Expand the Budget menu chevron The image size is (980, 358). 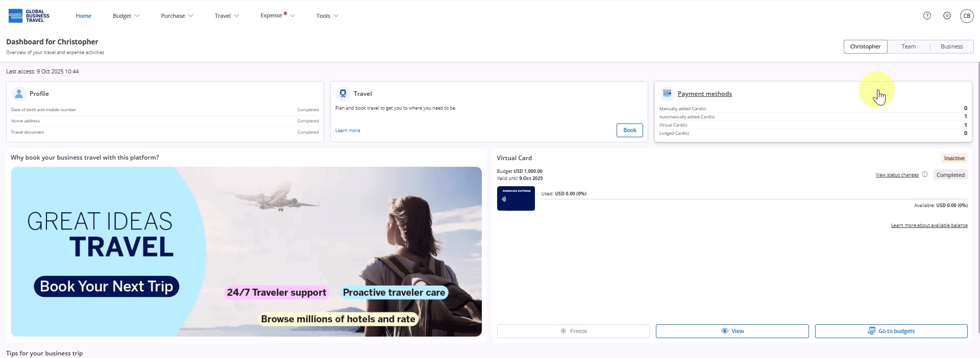pos(137,16)
